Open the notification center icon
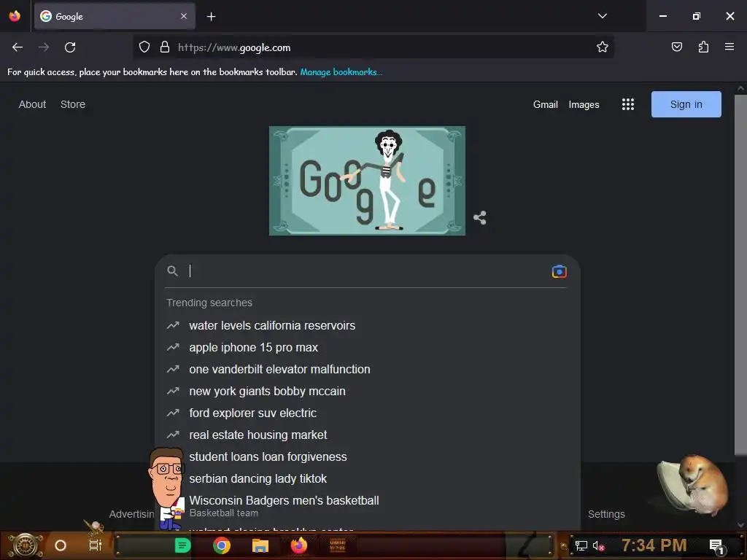747x560 pixels. tap(718, 546)
